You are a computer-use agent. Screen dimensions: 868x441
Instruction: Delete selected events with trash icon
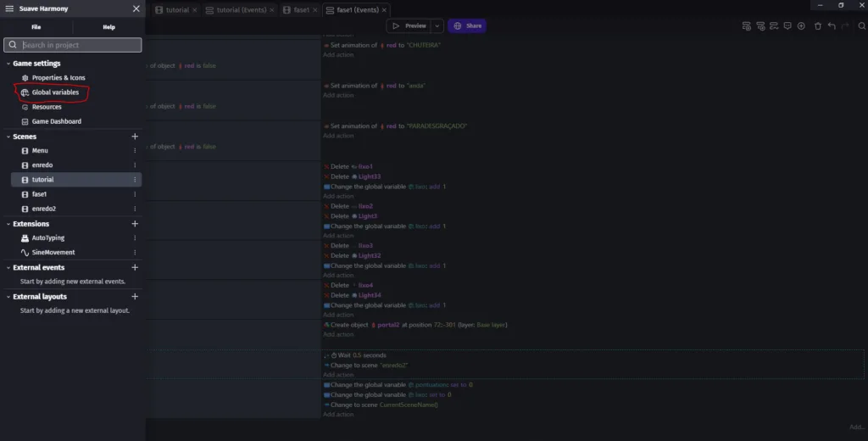pyautogui.click(x=818, y=26)
